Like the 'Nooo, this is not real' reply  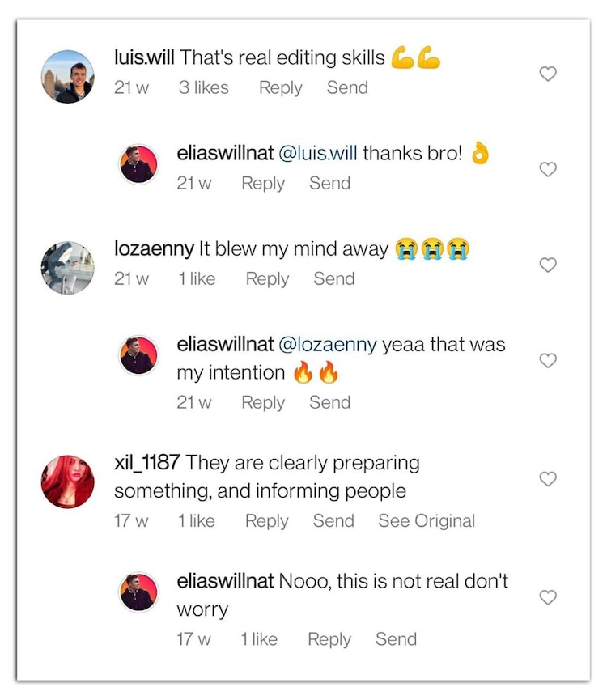coord(548,597)
